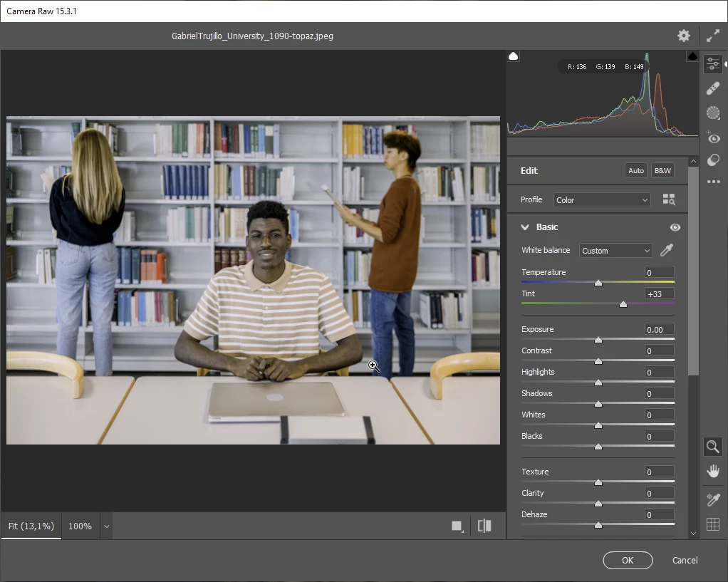This screenshot has height=582, width=728.
Task: Click the Temperature slider handle
Action: tap(598, 283)
